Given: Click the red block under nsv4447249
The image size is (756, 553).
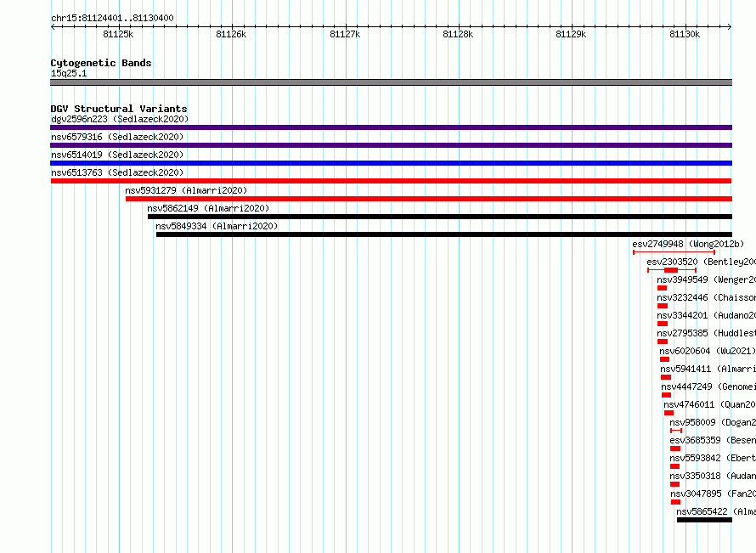Looking at the screenshot, I should tap(666, 395).
